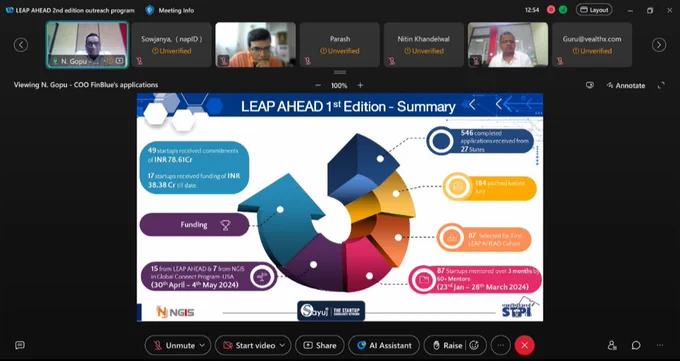Screen dimensions: 680x361
Task: Click the red recording indicator icon
Action: coord(551,10)
